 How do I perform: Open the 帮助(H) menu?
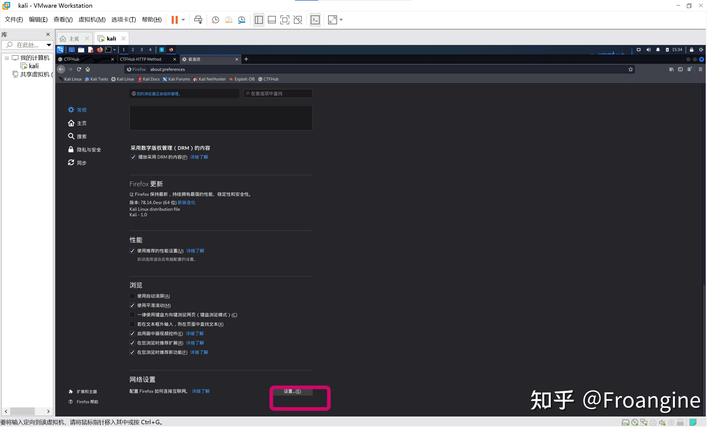click(x=152, y=20)
